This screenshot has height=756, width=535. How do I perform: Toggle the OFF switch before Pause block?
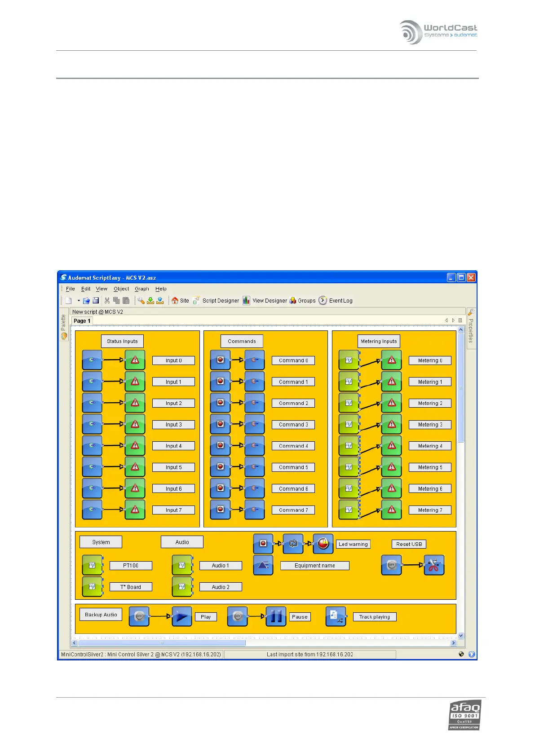click(238, 616)
